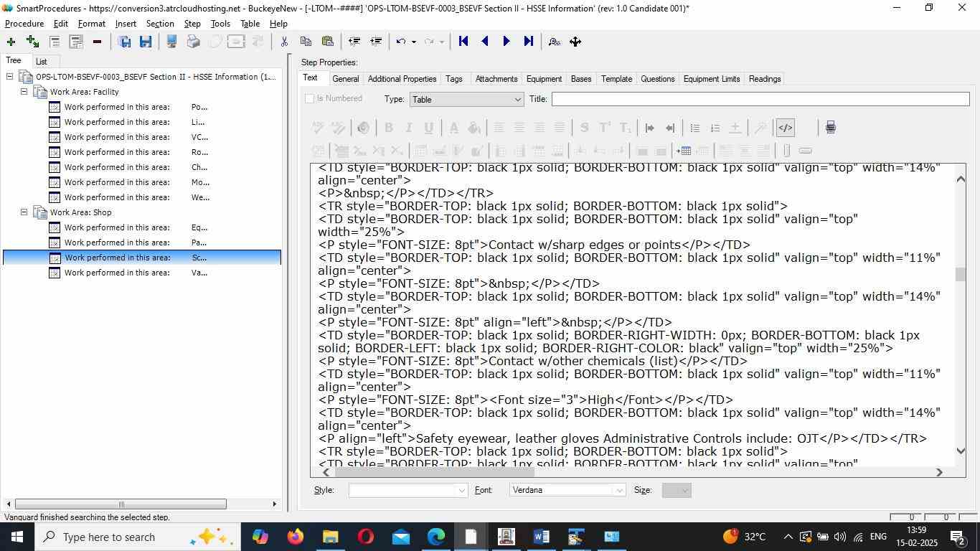
Task: Click the horizontal scrollbar thumb in HTML editor
Action: pos(435,472)
